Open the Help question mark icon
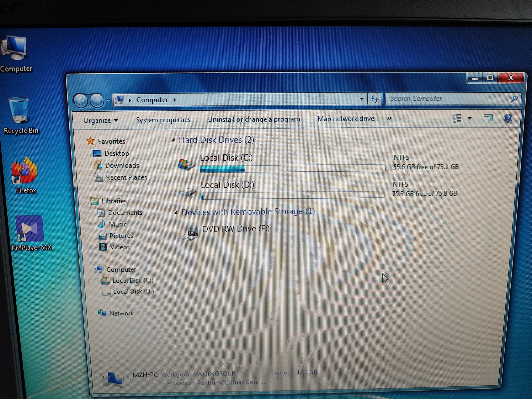 507,118
